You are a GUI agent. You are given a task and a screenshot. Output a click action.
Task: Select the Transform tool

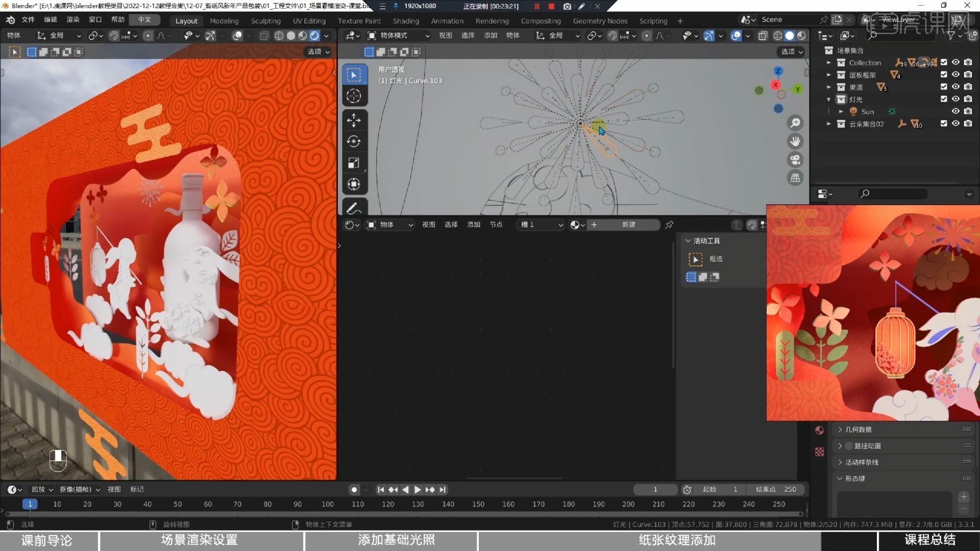[x=354, y=184]
